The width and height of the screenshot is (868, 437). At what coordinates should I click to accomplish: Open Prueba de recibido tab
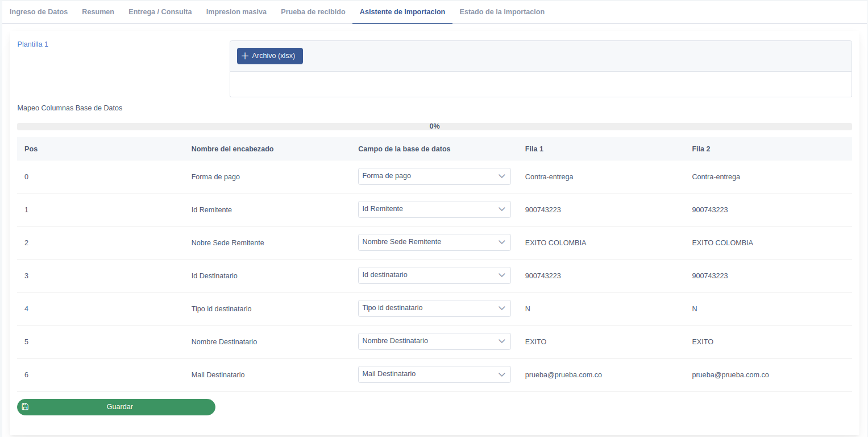point(313,12)
